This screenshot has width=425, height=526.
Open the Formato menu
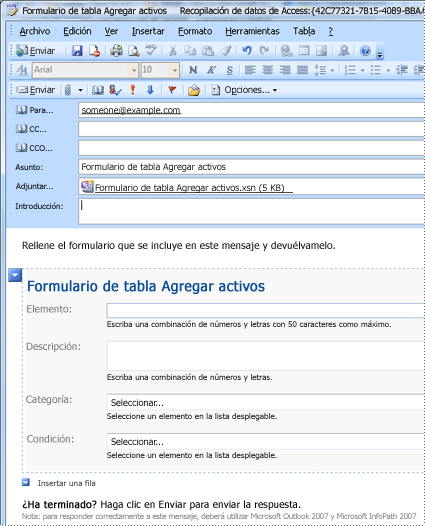point(195,31)
